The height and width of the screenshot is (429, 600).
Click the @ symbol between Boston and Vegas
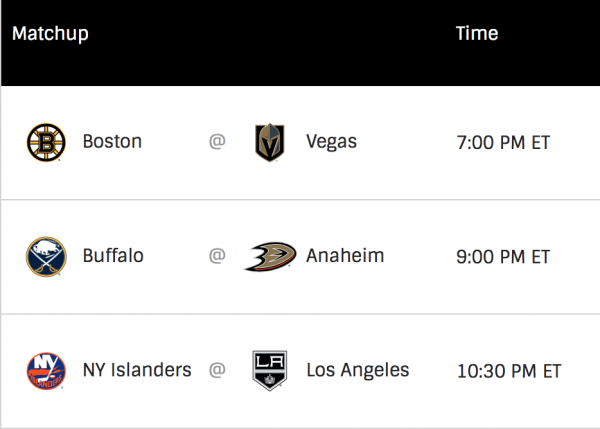(x=217, y=142)
